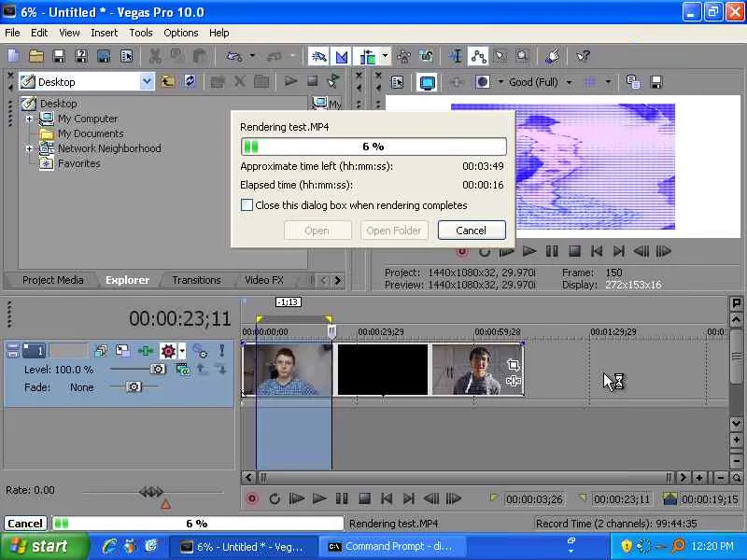Check Close this dialog box when rendering completes
This screenshot has height=560, width=747.
[x=247, y=205]
